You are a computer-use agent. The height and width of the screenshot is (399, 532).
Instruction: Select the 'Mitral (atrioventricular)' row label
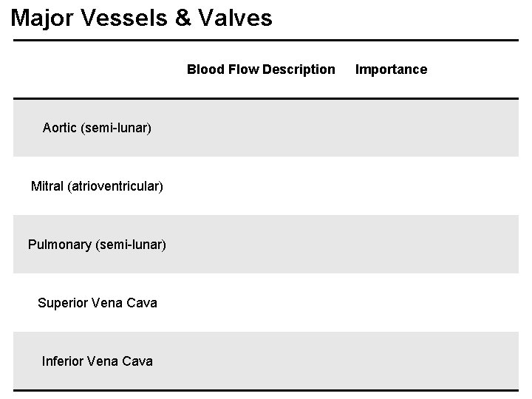tap(97, 186)
